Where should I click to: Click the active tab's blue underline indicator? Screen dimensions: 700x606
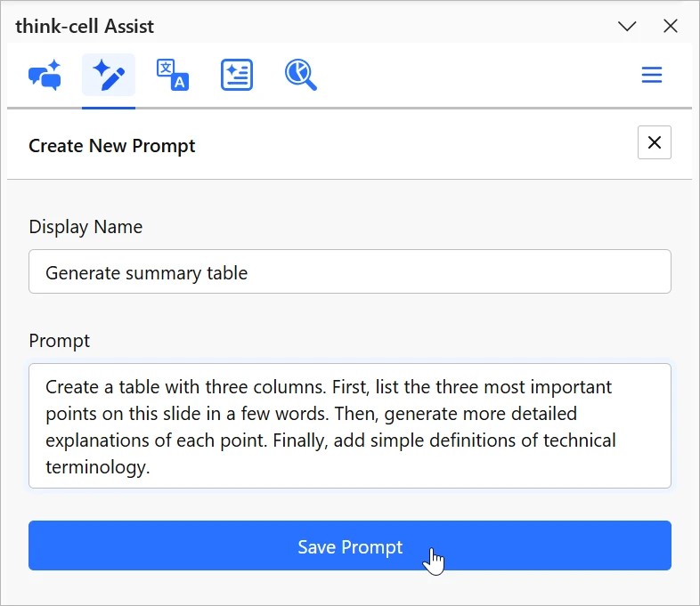(x=109, y=108)
